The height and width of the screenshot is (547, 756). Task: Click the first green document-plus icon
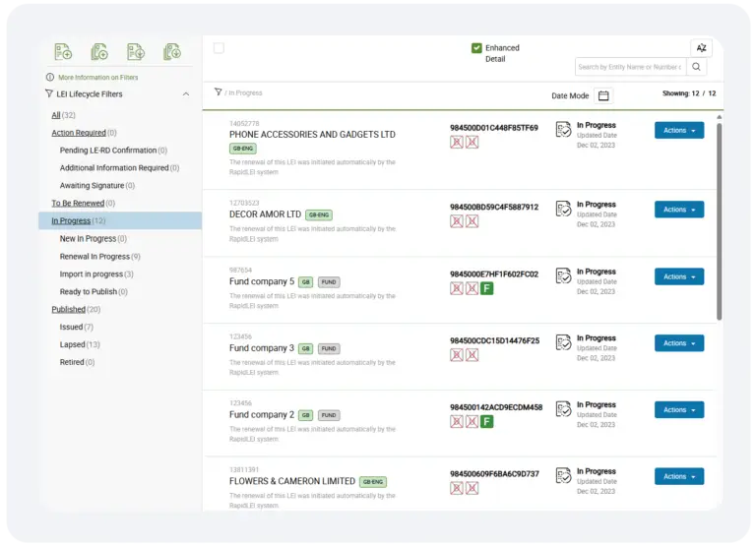(63, 52)
